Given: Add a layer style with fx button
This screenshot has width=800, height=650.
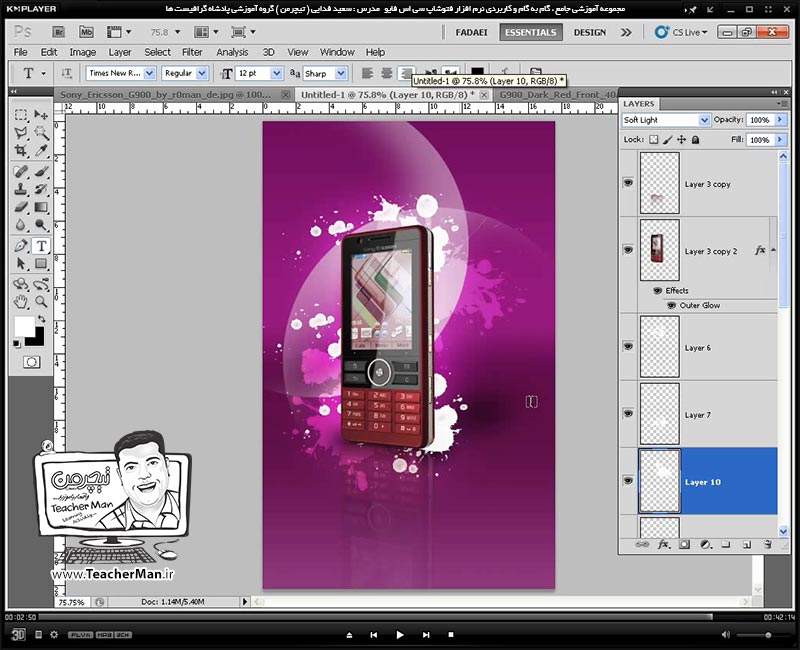Looking at the screenshot, I should pos(663,544).
